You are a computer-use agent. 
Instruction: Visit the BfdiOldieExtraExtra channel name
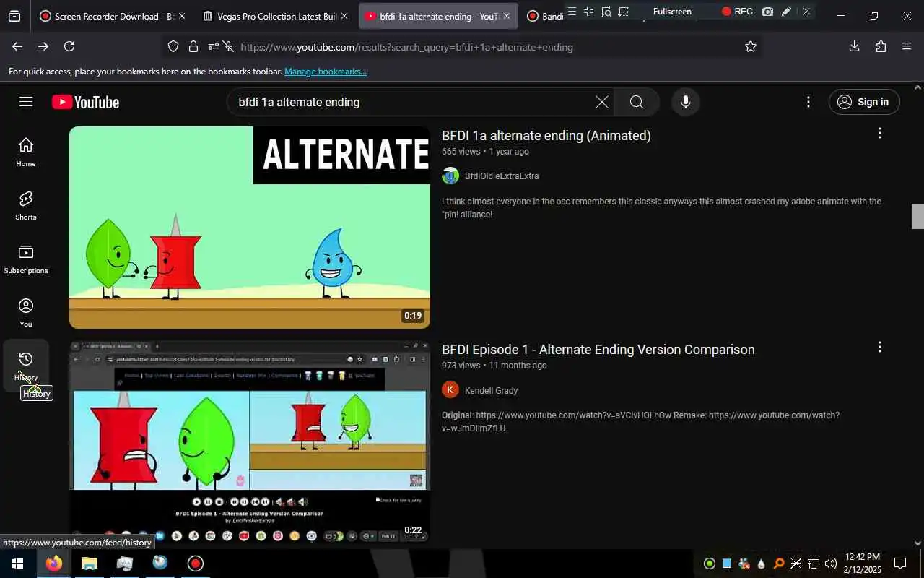click(502, 176)
